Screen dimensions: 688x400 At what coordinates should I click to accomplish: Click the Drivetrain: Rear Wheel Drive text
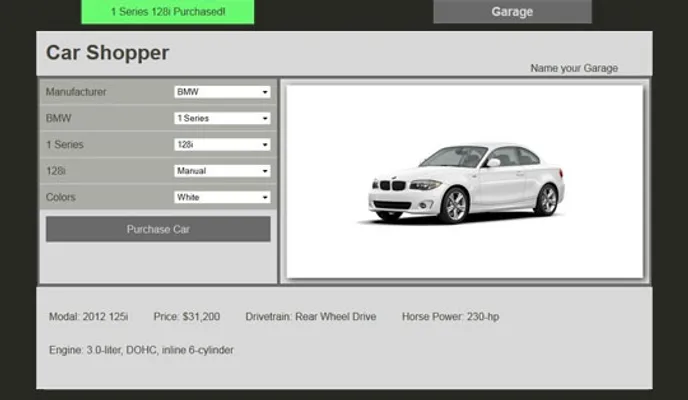311,317
